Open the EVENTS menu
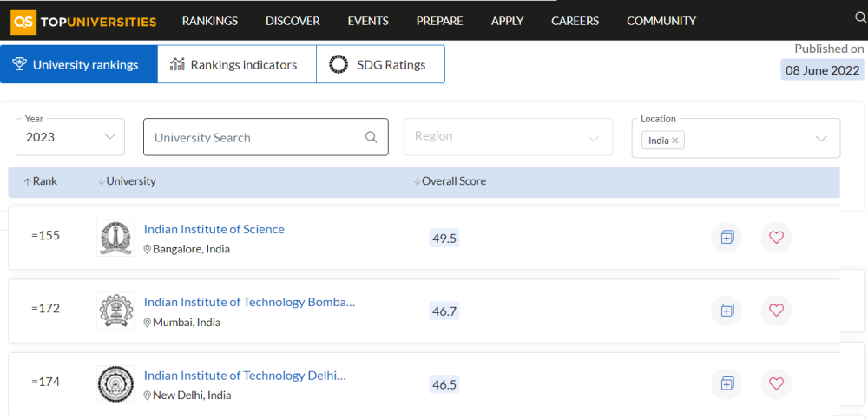 point(368,21)
